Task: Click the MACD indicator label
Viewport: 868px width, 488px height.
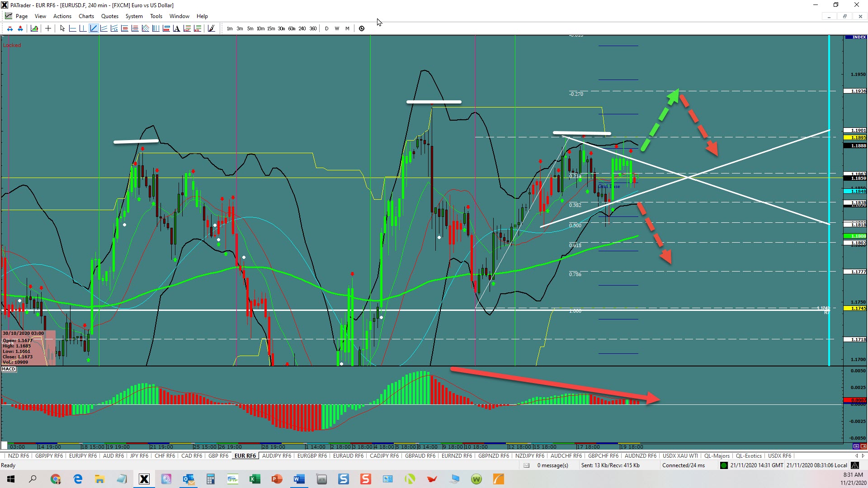Action: (9, 369)
